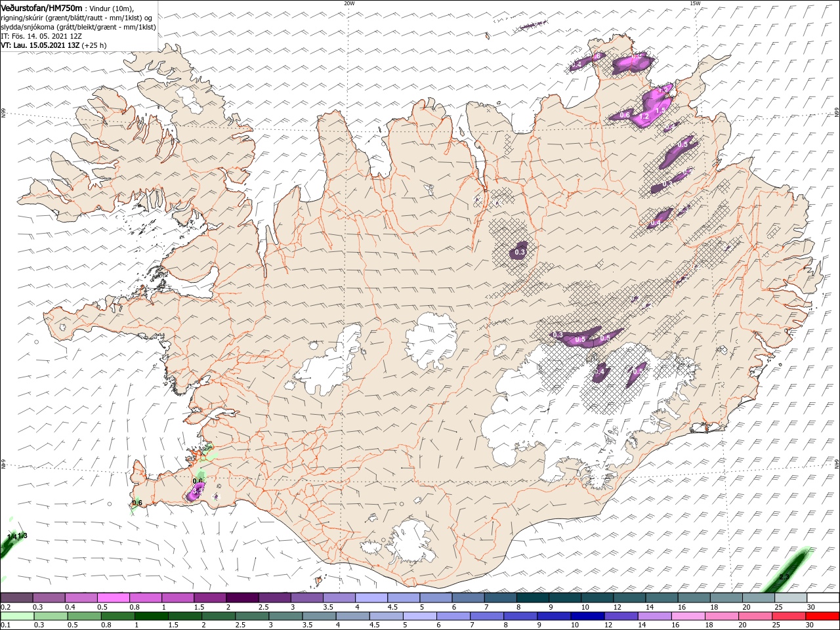Image resolution: width=840 pixels, height=630 pixels.
Task: Select bright pink swatch between 0.5 and 0.8, top legend row
Action: pyautogui.click(x=113, y=598)
